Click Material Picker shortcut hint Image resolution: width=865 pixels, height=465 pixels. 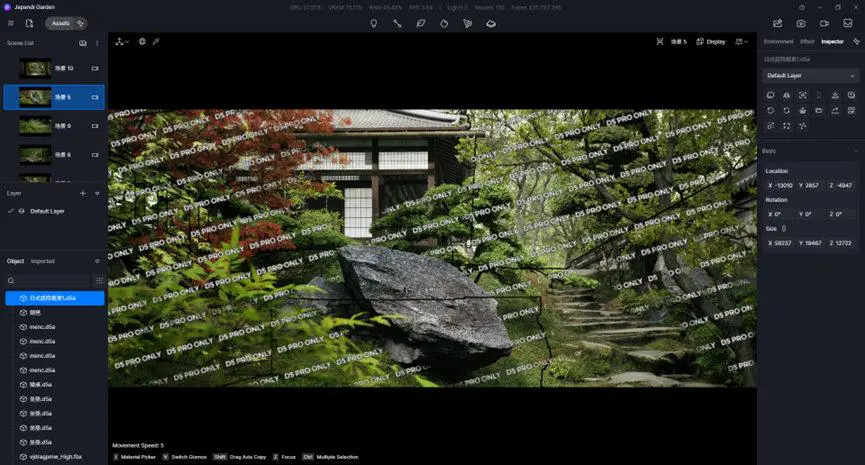pos(135,457)
